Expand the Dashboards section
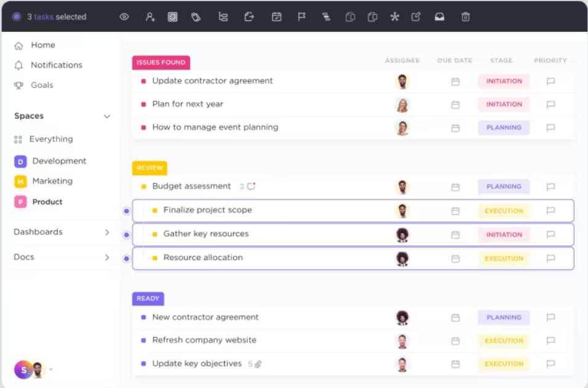The image size is (588, 388). [x=108, y=232]
